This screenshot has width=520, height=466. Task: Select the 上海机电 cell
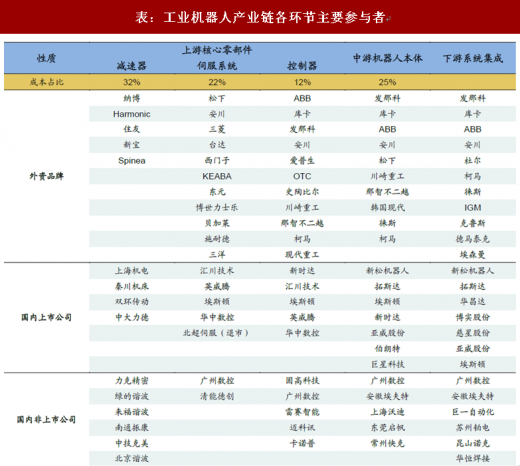pyautogui.click(x=131, y=270)
